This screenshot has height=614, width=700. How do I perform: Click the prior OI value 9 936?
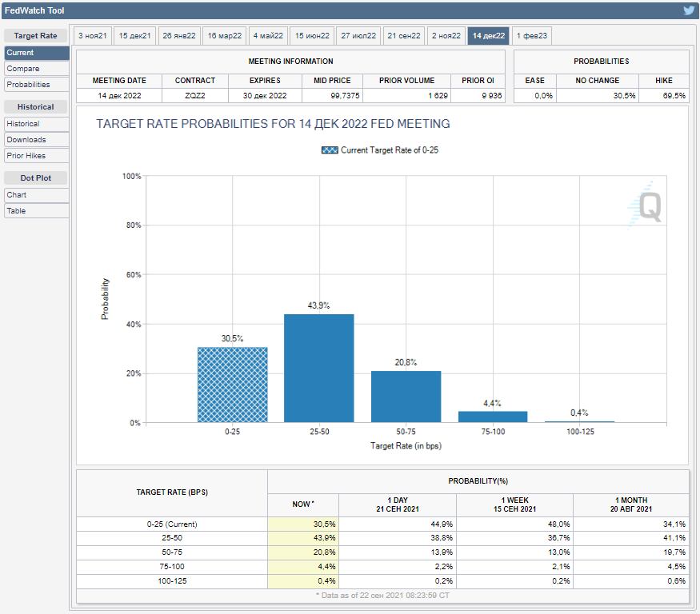click(491, 95)
